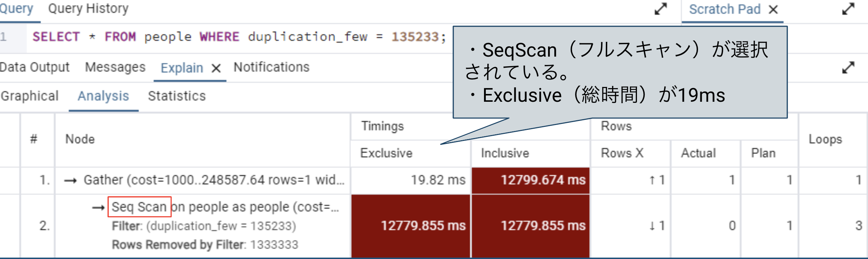Click the Actual rows value 0 for Seq Scan

click(x=732, y=226)
